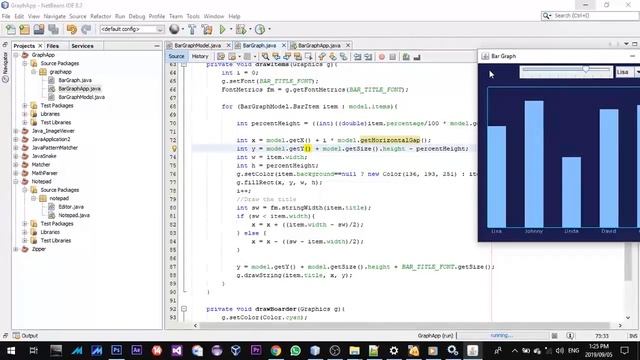The height and width of the screenshot is (360, 640).
Task: Open the Profile Project dropdown arrow
Action: 269,29
